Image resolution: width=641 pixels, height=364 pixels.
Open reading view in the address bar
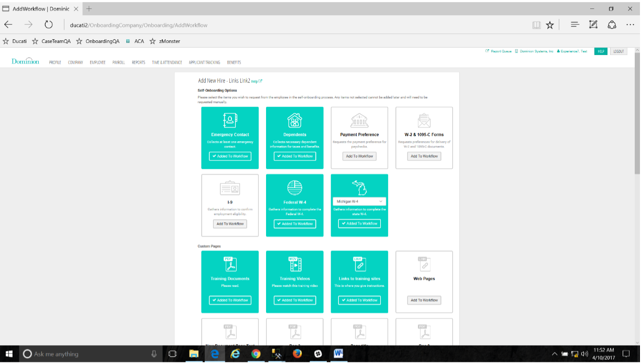[536, 25]
